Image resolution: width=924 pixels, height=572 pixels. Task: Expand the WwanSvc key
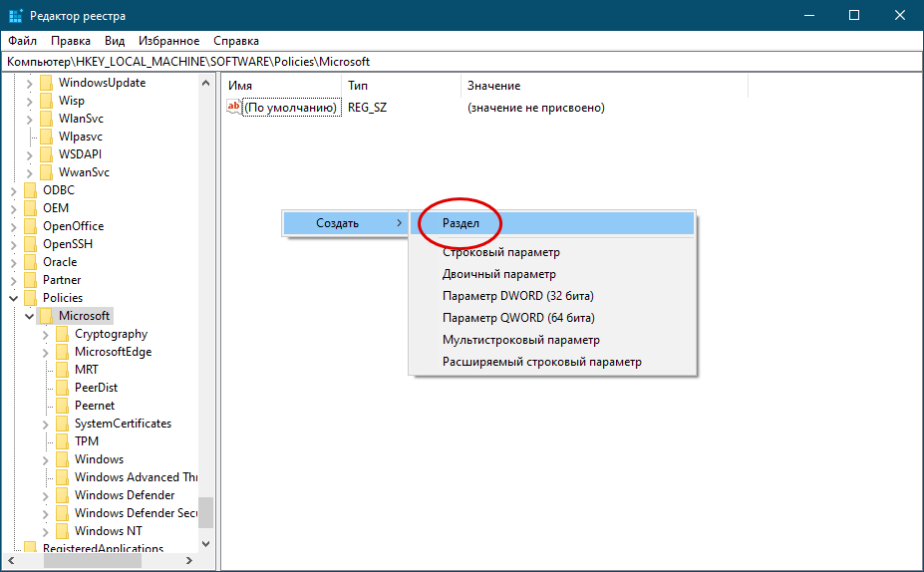coord(30,173)
